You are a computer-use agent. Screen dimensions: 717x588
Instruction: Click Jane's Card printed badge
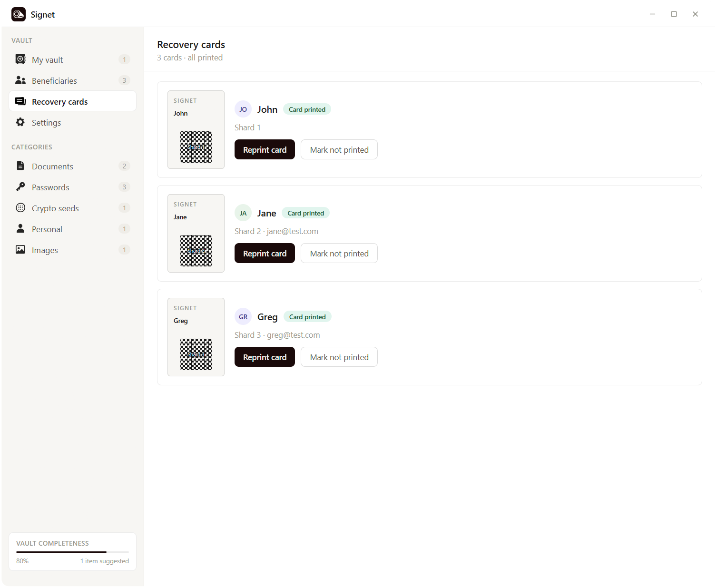(x=305, y=213)
